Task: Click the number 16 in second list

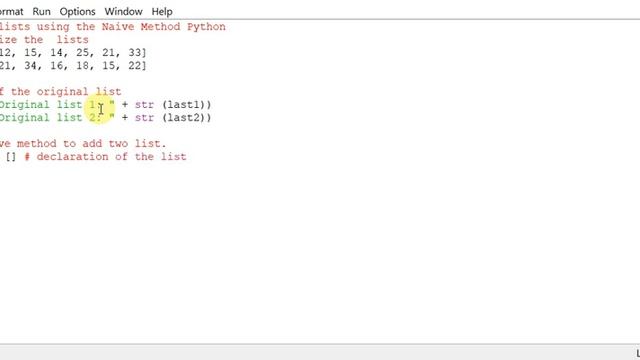Action: pos(56,66)
